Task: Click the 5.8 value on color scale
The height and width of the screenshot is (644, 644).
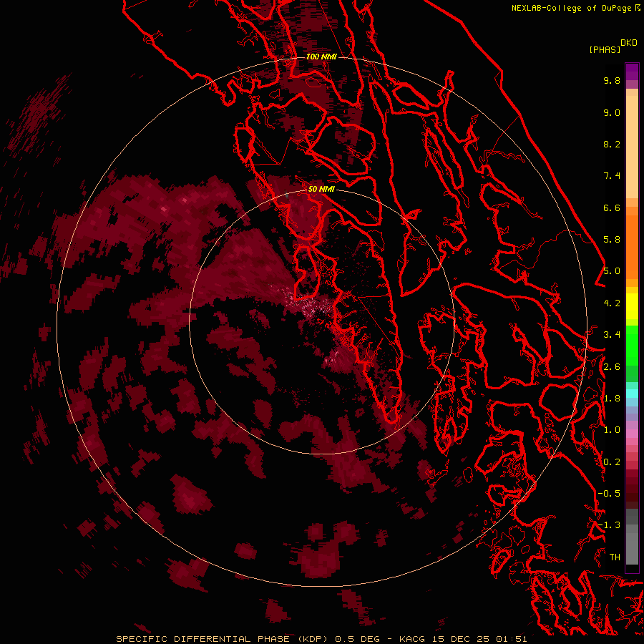Action: (x=612, y=240)
